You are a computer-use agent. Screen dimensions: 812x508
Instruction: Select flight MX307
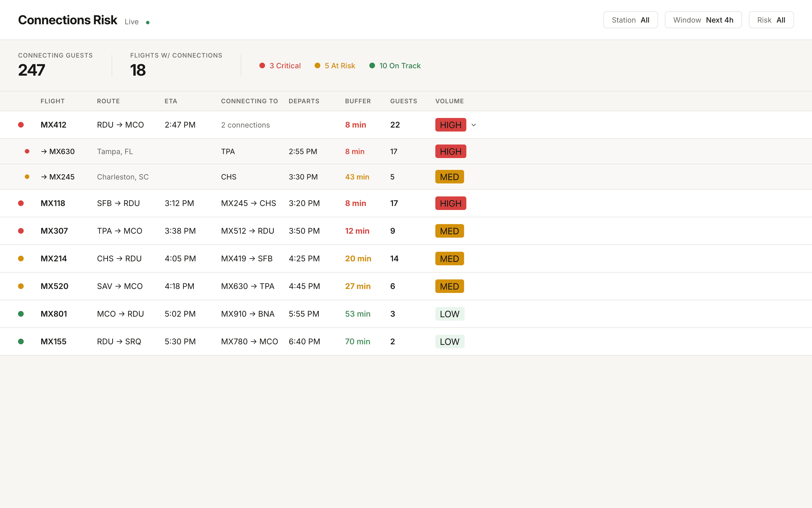[54, 231]
